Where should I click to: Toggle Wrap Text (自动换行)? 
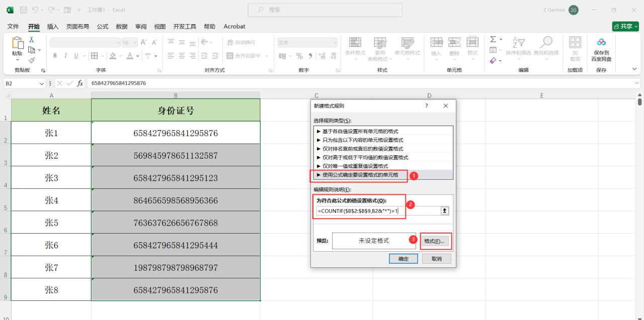pyautogui.click(x=241, y=43)
